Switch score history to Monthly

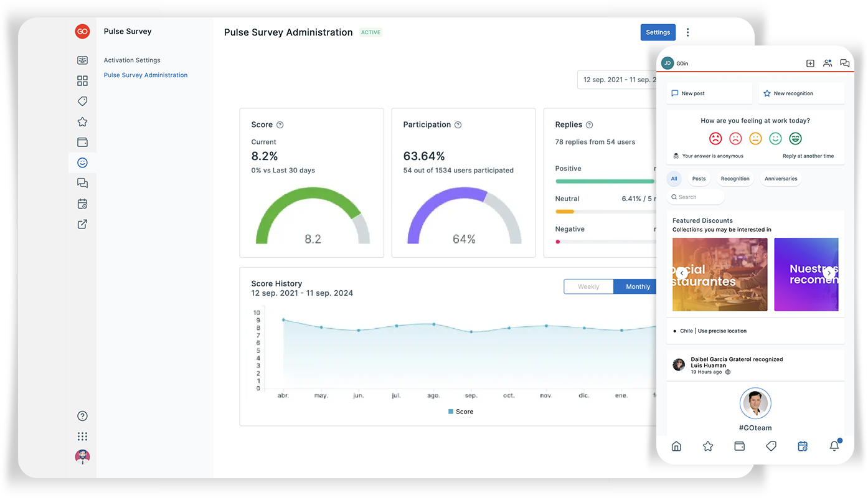[x=635, y=286]
